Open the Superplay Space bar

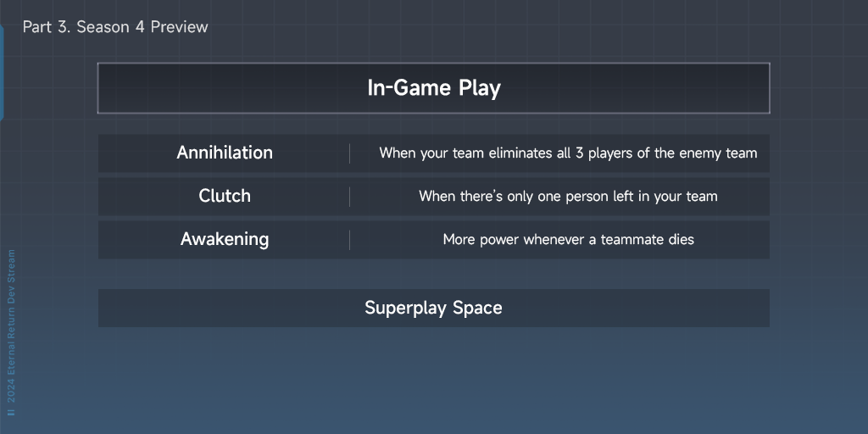[433, 308]
